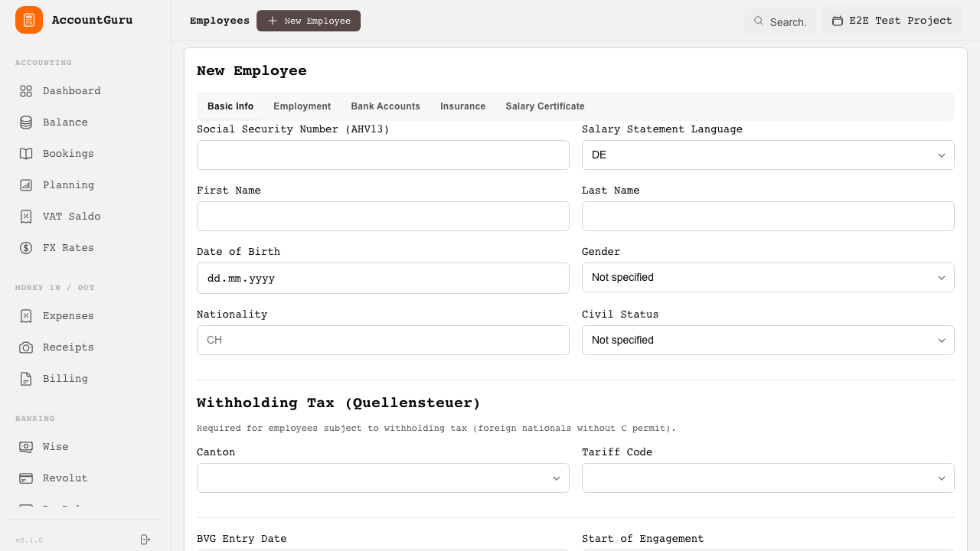Expand the Salary Statement Language dropdown

pos(767,155)
